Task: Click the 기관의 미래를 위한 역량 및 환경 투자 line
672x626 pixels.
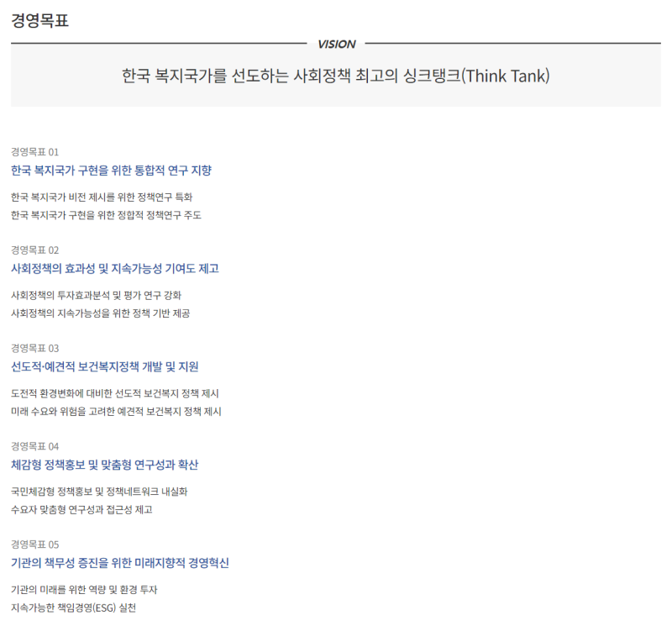Action: coord(84,589)
